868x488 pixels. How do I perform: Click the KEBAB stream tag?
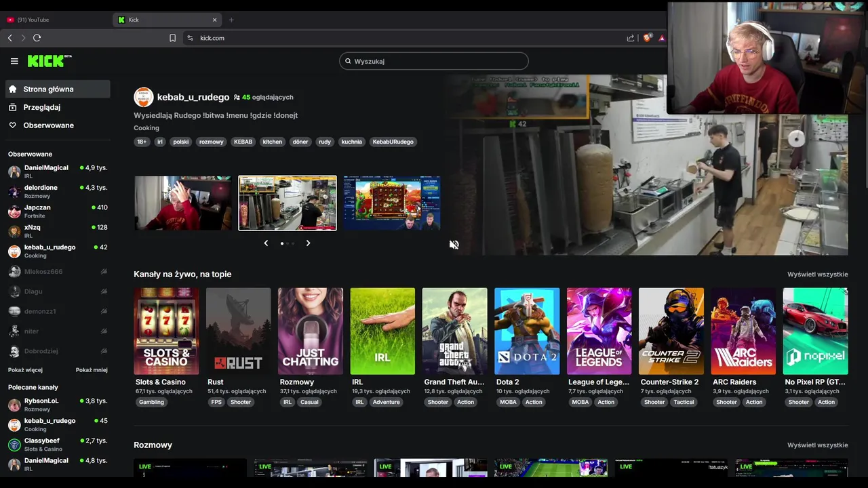(x=243, y=142)
